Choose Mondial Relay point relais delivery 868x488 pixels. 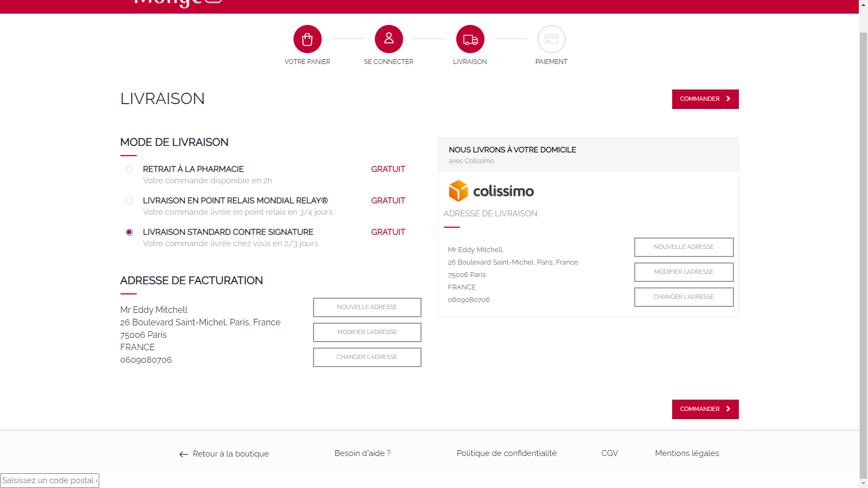(129, 201)
